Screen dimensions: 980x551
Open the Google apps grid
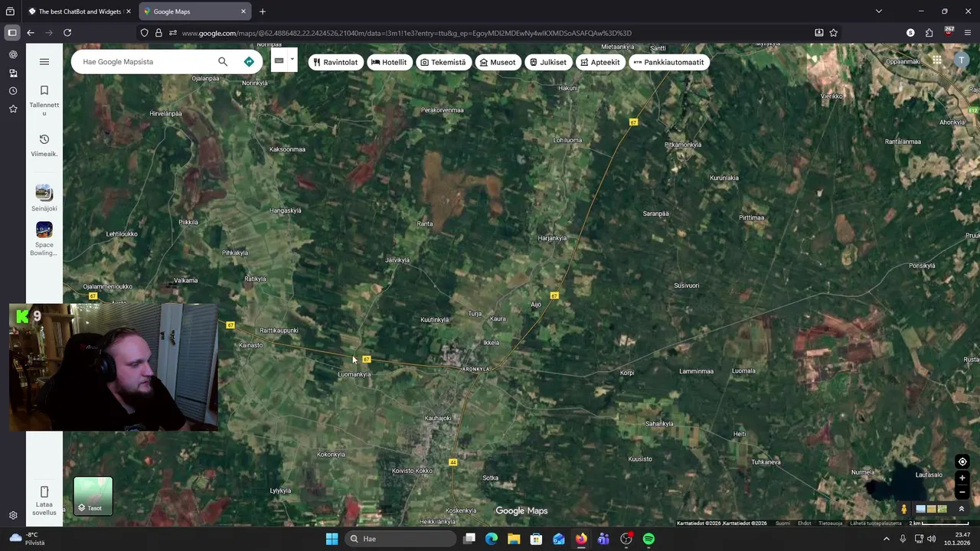937,60
